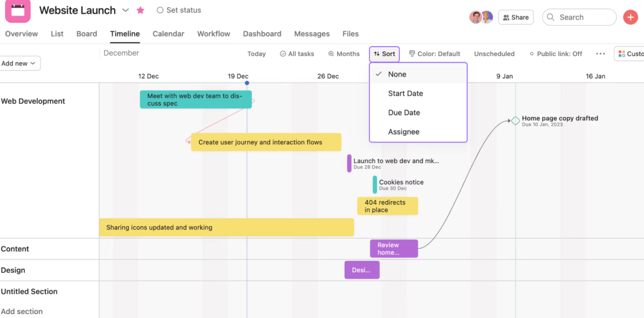
Task: Open the Messages tab
Action: point(312,34)
